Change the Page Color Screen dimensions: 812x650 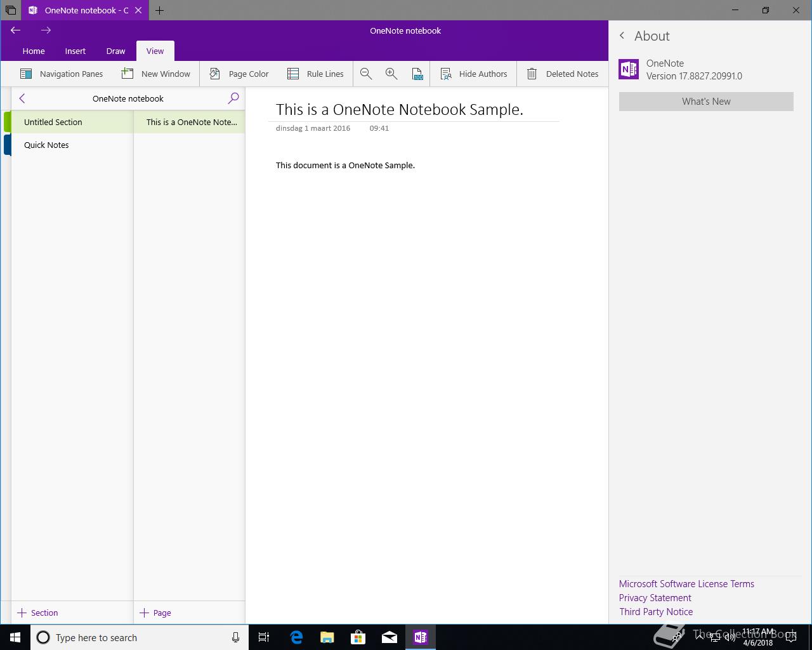pyautogui.click(x=239, y=74)
